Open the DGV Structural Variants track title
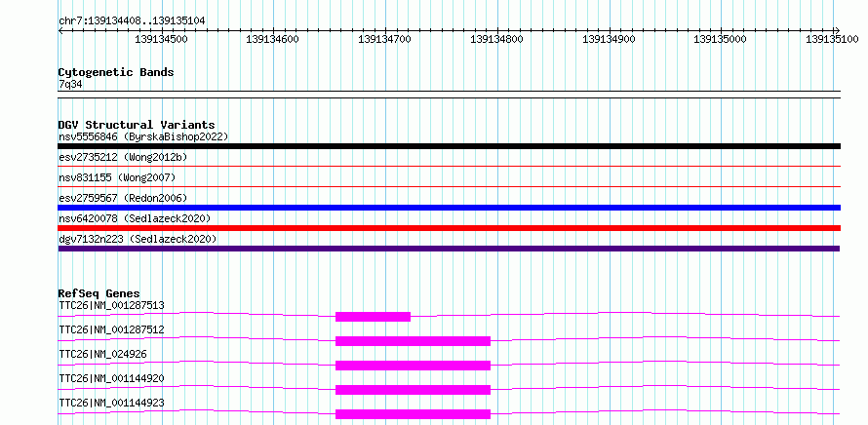Viewport: 868px width, 425px height. tap(137, 125)
